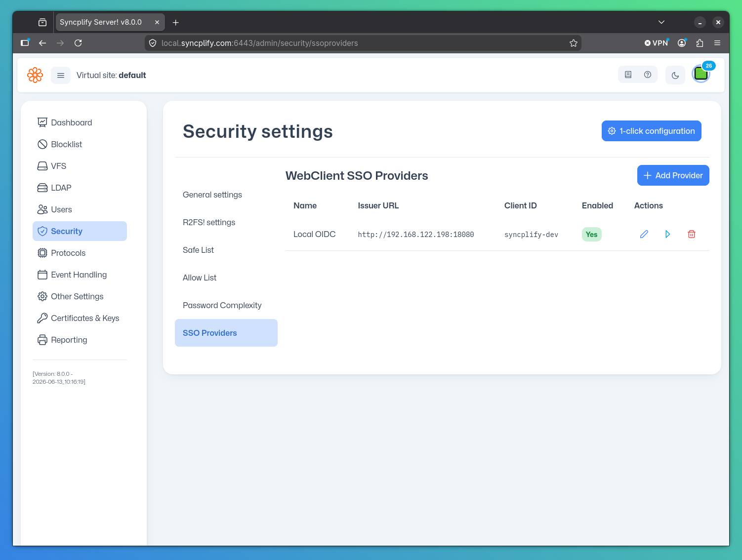
Task: Toggle the sidebar hamburger menu button
Action: 61,76
